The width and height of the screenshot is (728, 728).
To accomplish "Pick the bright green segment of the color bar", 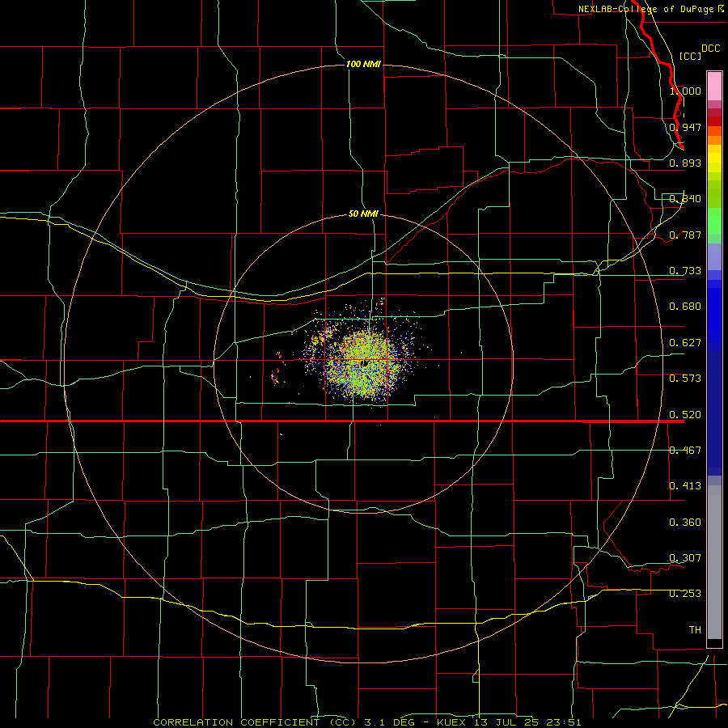I will [714, 221].
